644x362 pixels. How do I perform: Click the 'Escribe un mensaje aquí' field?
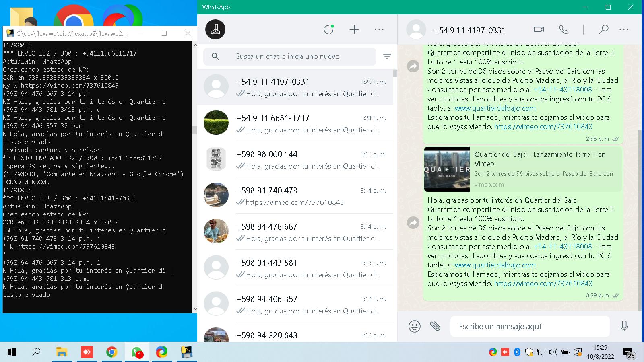point(530,326)
